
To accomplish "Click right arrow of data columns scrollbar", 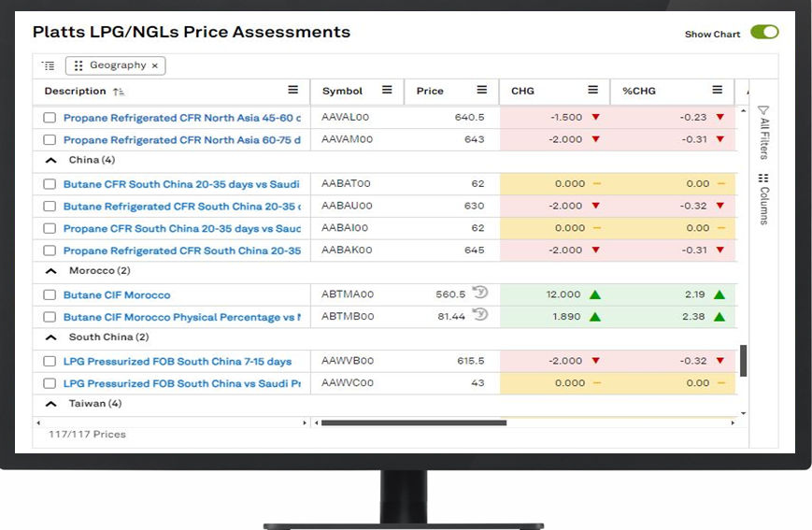I will (x=733, y=423).
